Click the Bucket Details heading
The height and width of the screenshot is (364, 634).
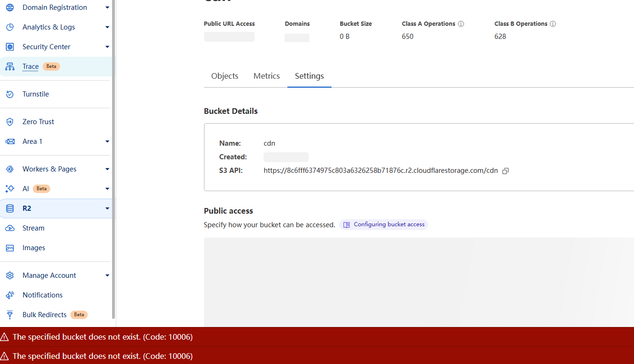pos(231,111)
